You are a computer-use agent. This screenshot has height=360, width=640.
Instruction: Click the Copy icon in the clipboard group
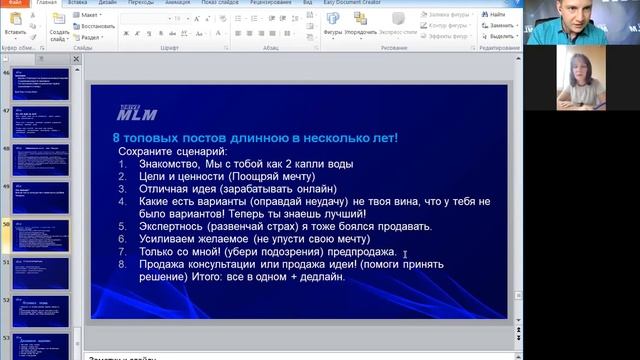pos(33,26)
